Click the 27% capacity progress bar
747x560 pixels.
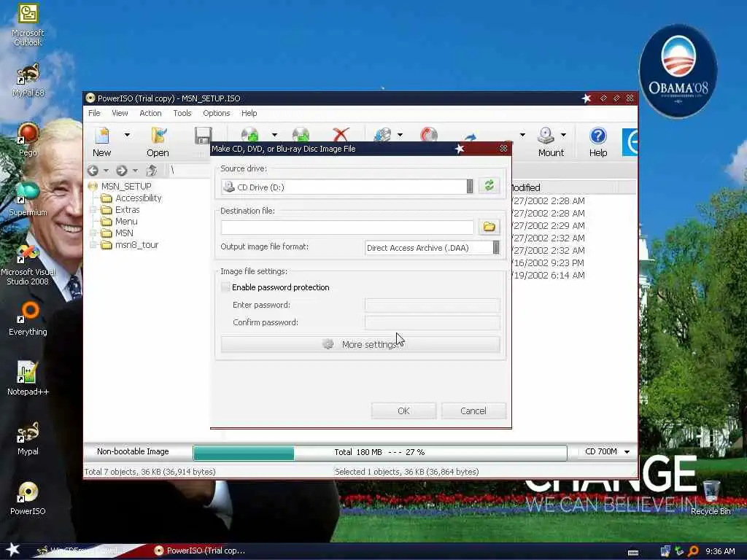[x=379, y=452]
